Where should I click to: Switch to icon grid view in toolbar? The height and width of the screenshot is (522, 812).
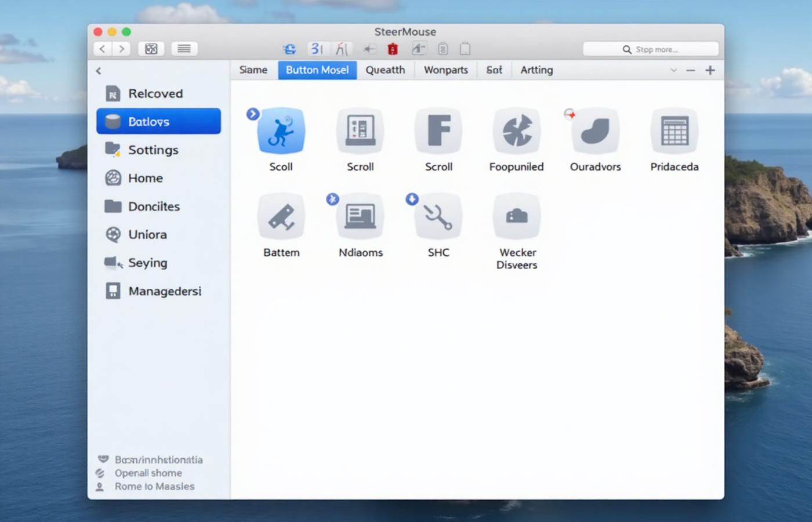click(151, 49)
